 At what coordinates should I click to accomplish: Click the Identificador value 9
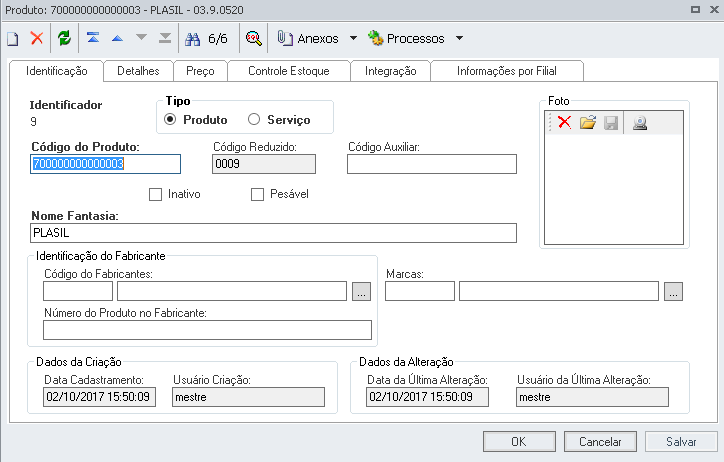click(33, 121)
